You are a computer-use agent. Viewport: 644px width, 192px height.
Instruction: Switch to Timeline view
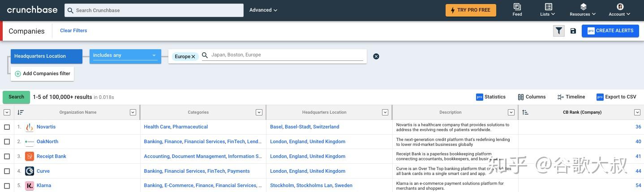coord(571,97)
